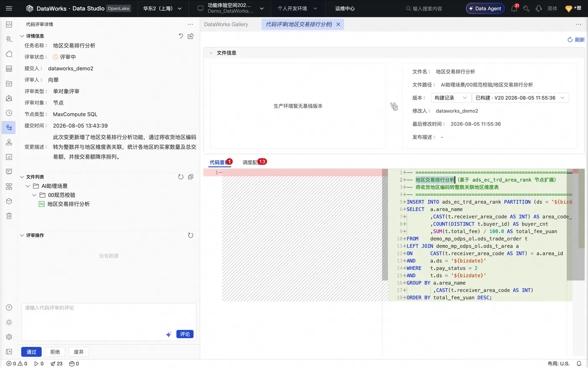
Task: Click the share icon in 详情信息 header
Action: (x=191, y=36)
